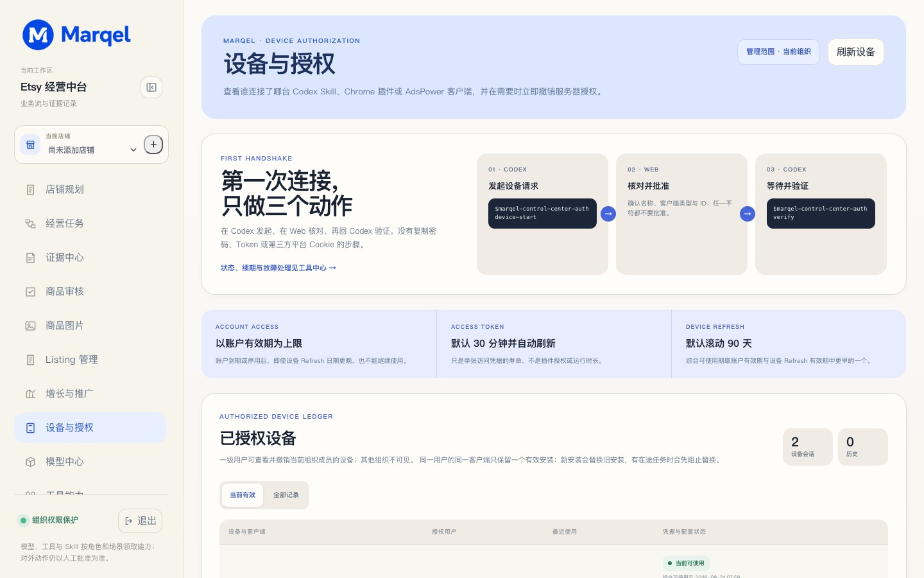Click the 授权用户 column header

(x=444, y=532)
